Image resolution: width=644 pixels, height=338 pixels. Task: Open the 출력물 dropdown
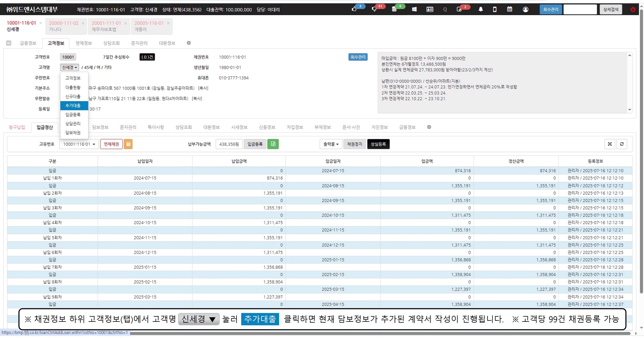coord(330,144)
